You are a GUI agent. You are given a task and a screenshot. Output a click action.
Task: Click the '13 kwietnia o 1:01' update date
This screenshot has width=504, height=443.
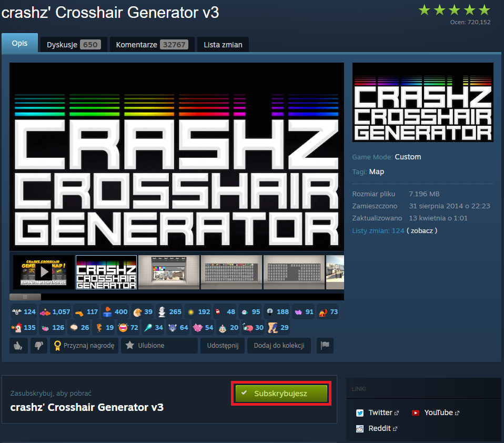pyautogui.click(x=438, y=218)
